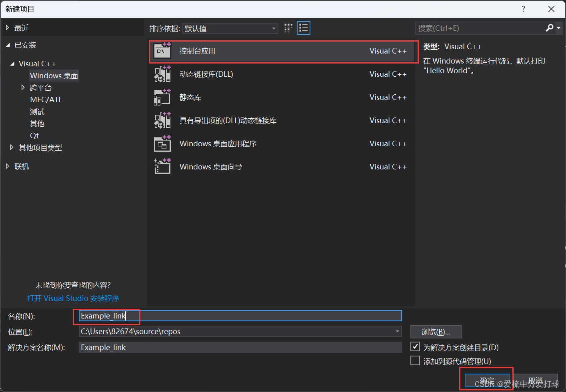Viewport: 566px width, 392px height.
Task: Open the 打开 Visual Studio 安装程序 link
Action: pos(73,298)
